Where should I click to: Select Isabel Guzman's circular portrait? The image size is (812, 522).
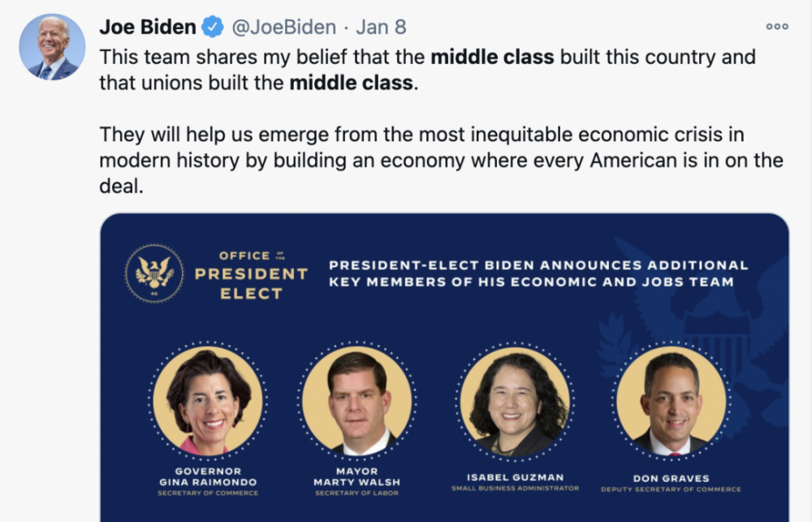point(516,400)
